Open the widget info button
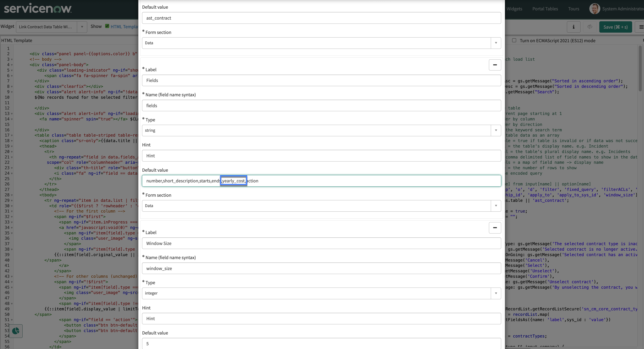This screenshot has height=349, width=644. pyautogui.click(x=574, y=27)
